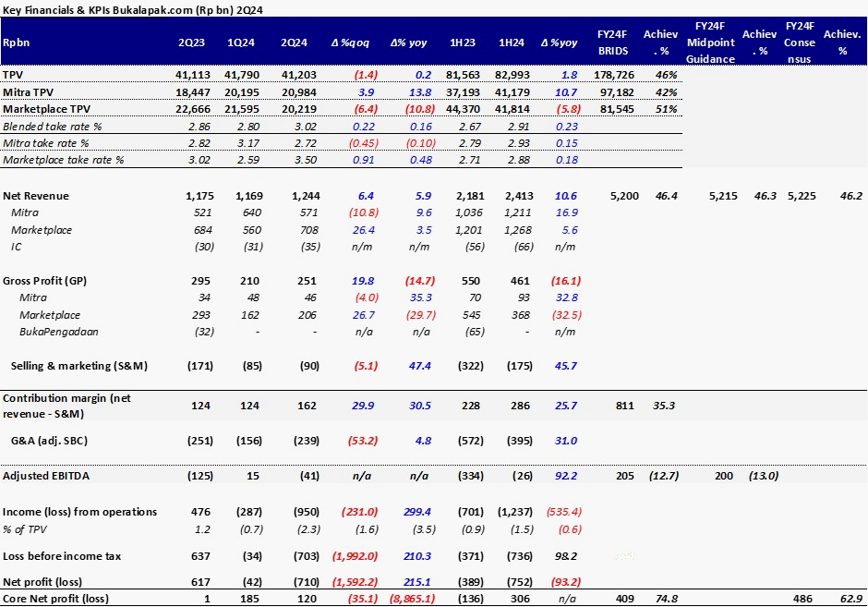This screenshot has height=607, width=868.
Task: Click the '% of TPV' row label
Action: click(x=25, y=529)
